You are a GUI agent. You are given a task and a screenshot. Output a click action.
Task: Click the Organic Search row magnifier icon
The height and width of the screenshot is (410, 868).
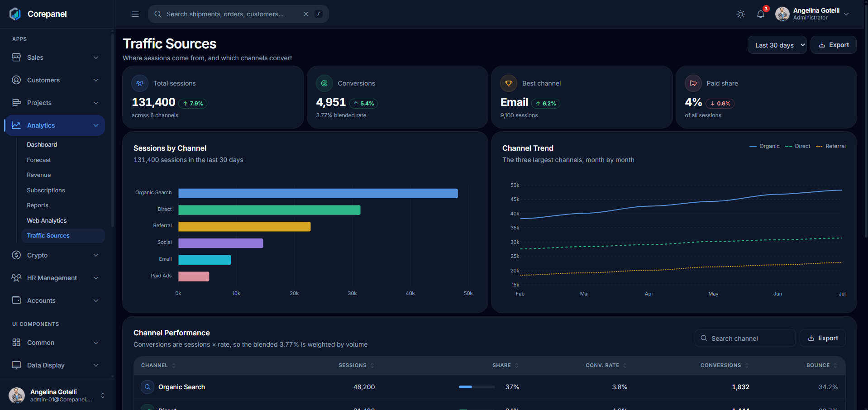point(148,387)
